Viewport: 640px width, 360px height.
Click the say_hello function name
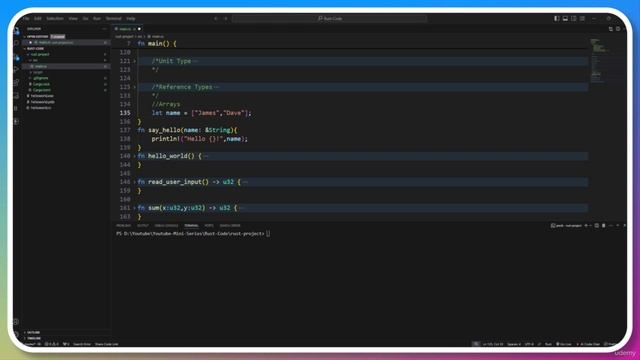tap(164, 130)
